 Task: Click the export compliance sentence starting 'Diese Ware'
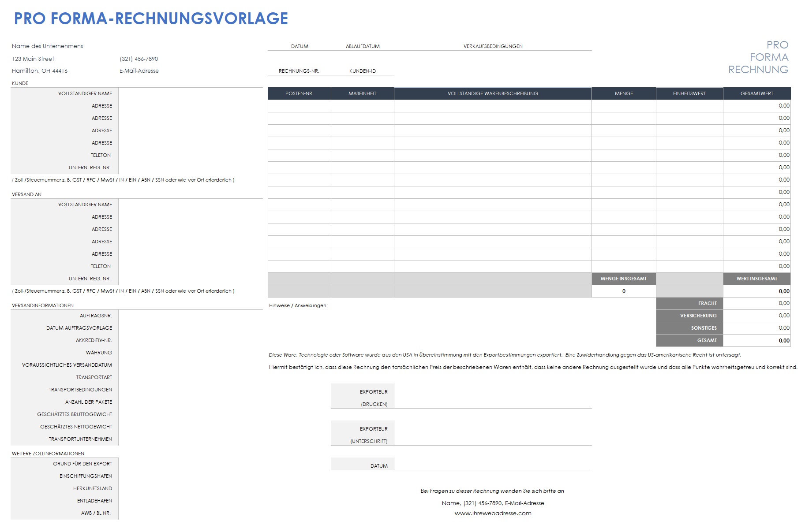[505, 355]
